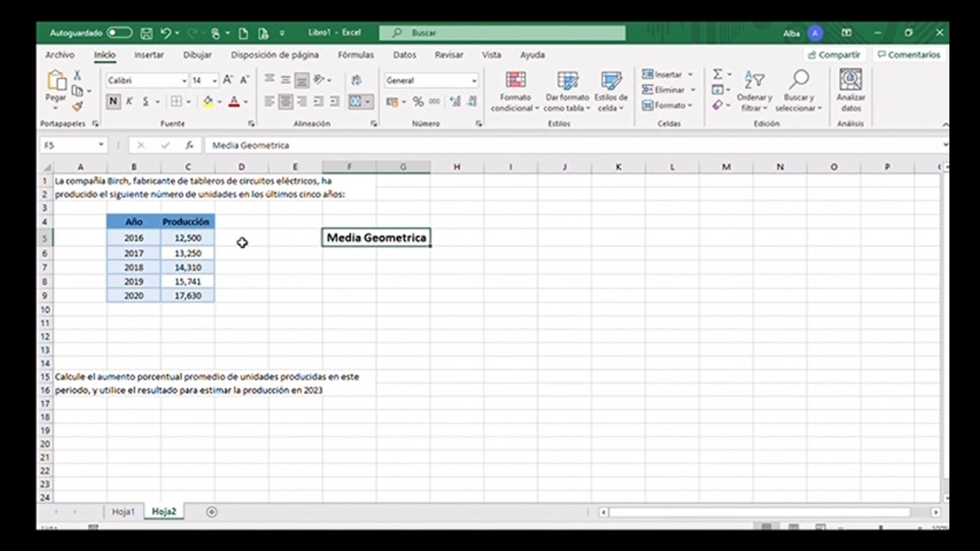Open Dar formato como tabla
Screen dimensions: 980x551
[567, 91]
